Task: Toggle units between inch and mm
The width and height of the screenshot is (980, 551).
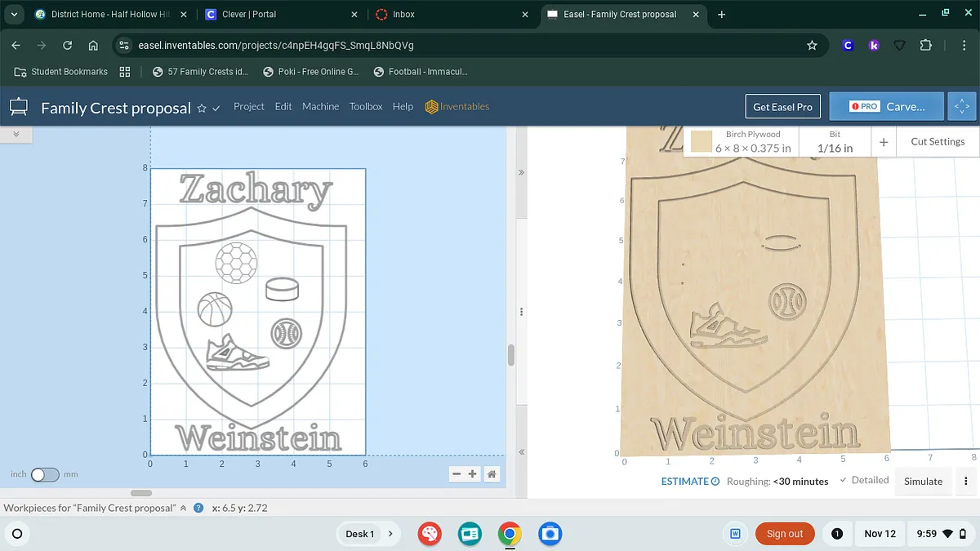Action: 45,474
